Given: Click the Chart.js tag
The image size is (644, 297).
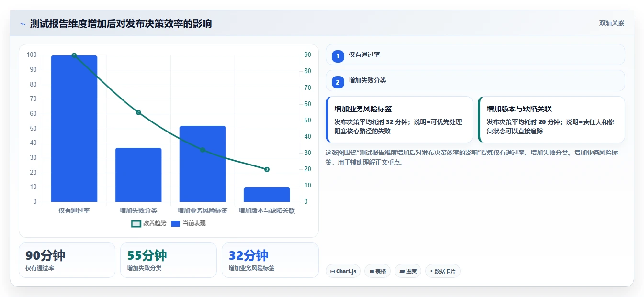Looking at the screenshot, I should tap(343, 271).
